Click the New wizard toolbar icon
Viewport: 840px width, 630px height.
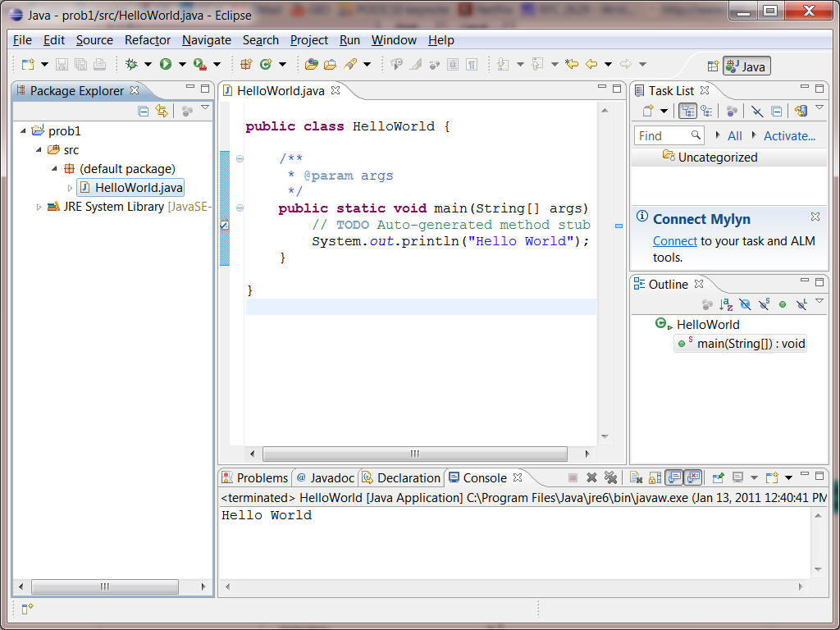point(28,64)
